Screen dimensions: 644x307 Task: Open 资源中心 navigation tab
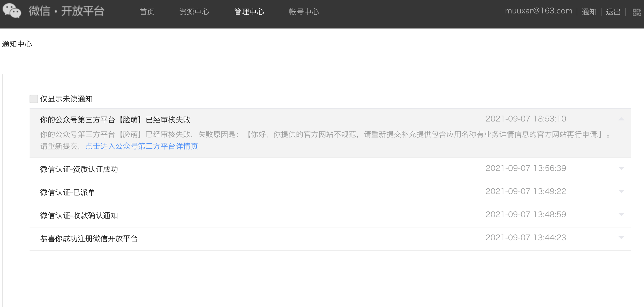tap(194, 12)
